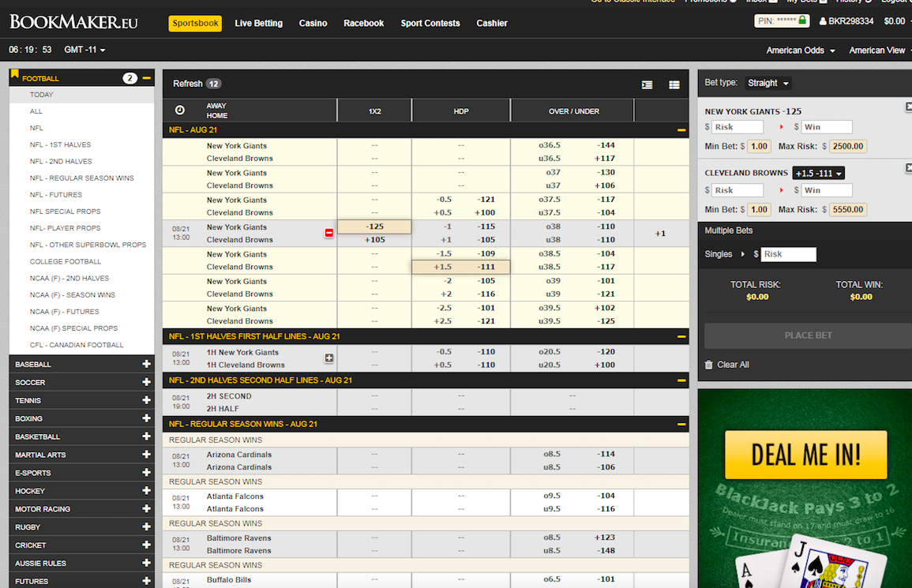The width and height of the screenshot is (912, 588).
Task: Collapse the NFL - AUG 21 section
Action: [x=681, y=130]
